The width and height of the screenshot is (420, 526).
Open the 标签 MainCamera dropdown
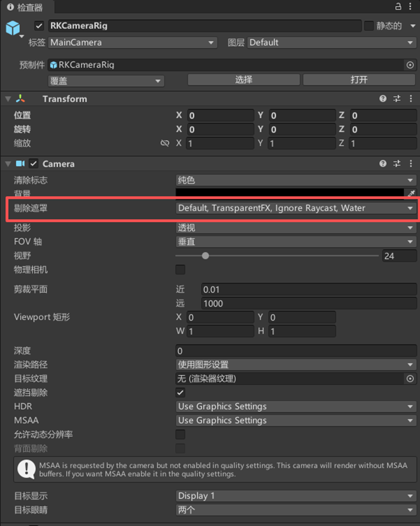[x=133, y=43]
